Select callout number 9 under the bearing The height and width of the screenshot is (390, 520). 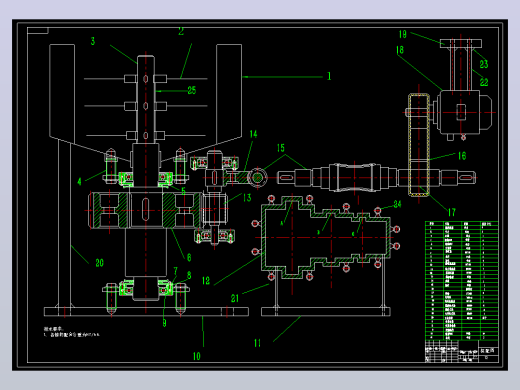164,323
